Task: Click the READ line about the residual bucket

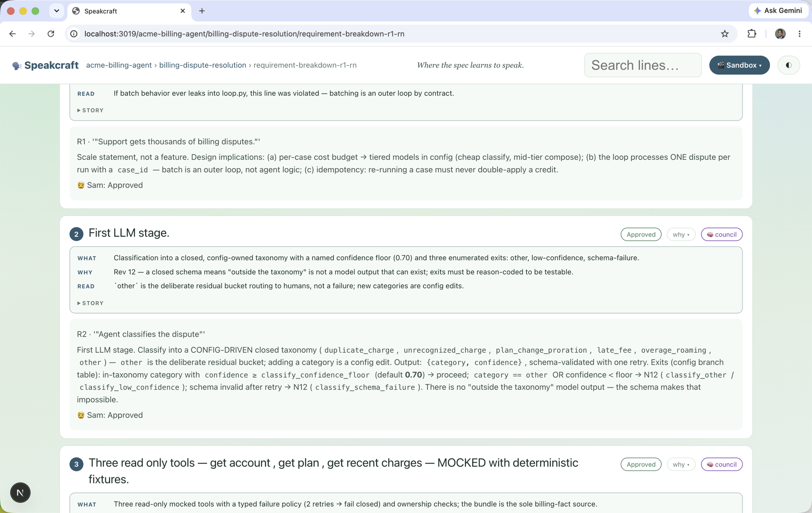Action: click(289, 286)
